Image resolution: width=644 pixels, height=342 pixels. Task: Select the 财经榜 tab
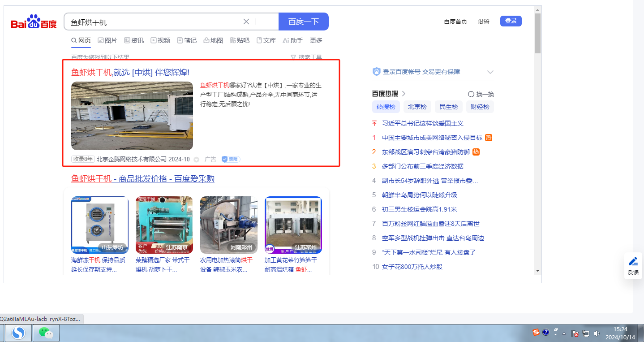(480, 107)
